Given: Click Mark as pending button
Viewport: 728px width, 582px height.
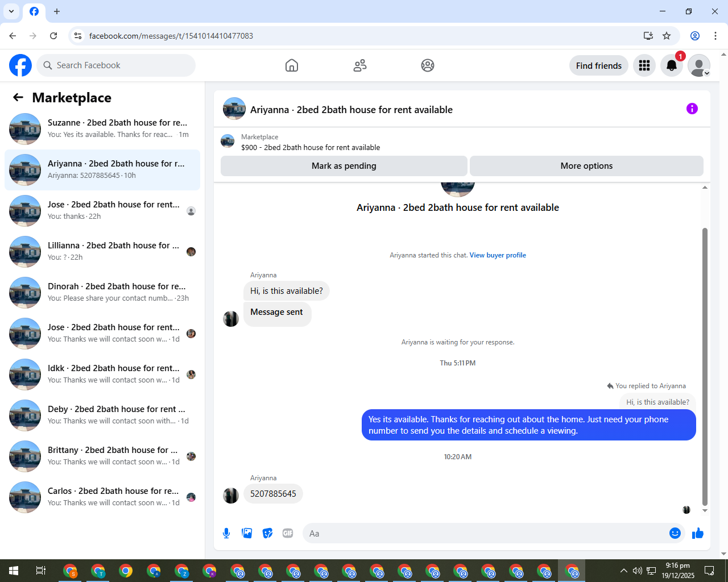Looking at the screenshot, I should pos(344,166).
